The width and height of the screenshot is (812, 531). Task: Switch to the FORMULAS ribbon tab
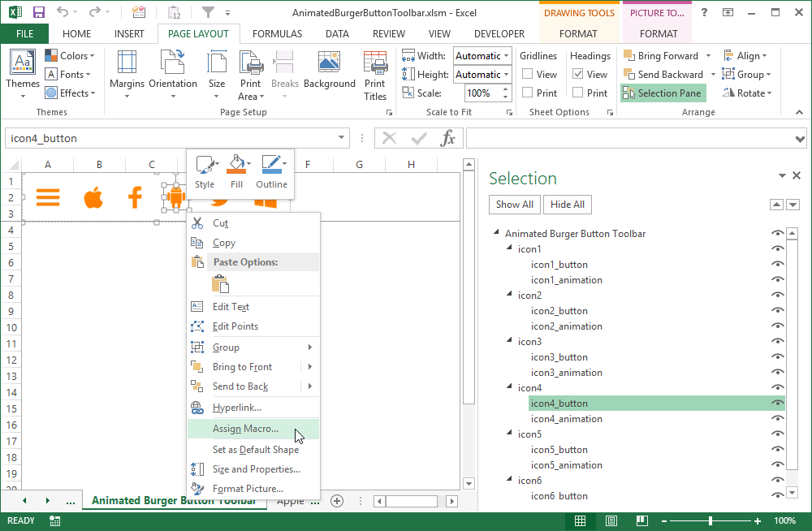(277, 34)
